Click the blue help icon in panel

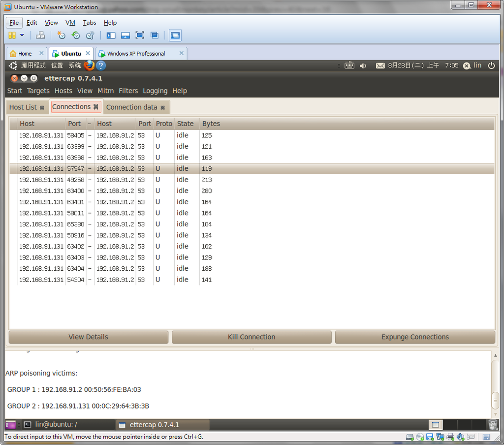[101, 65]
